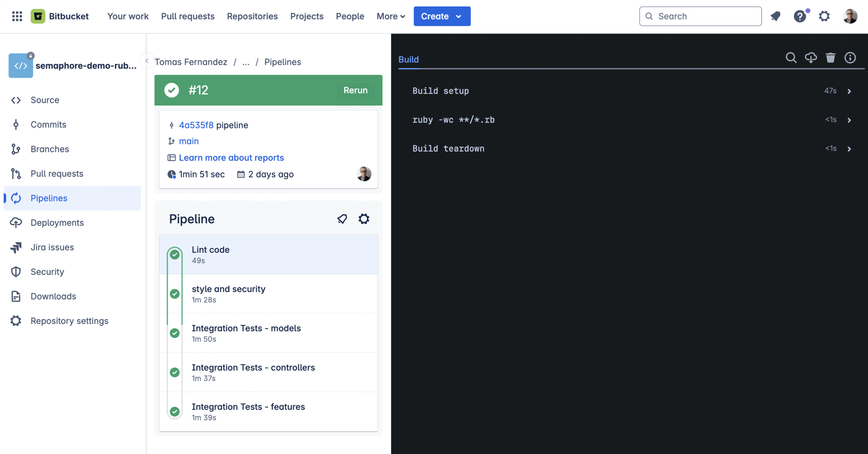
Task: Open Deployments in the sidebar
Action: tap(72, 223)
